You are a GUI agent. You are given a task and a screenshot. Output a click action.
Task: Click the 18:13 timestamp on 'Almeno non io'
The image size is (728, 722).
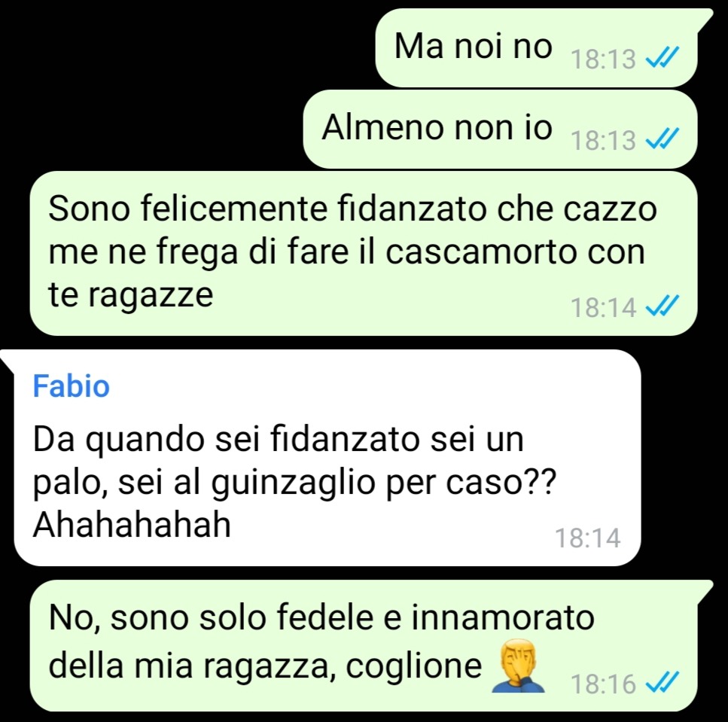(x=602, y=141)
